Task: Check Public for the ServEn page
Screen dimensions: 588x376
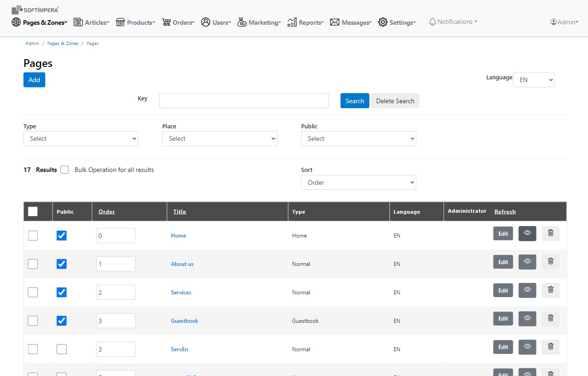Action: 62,349
